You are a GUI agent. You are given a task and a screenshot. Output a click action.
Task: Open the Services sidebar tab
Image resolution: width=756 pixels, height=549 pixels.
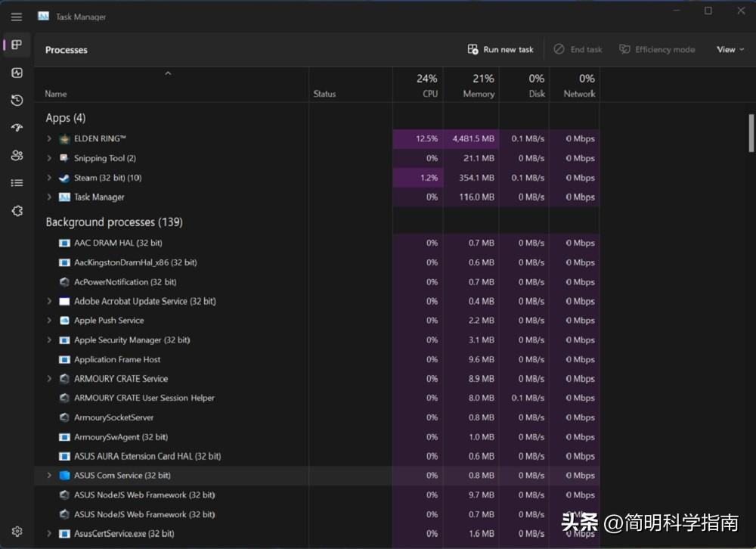tap(17, 211)
